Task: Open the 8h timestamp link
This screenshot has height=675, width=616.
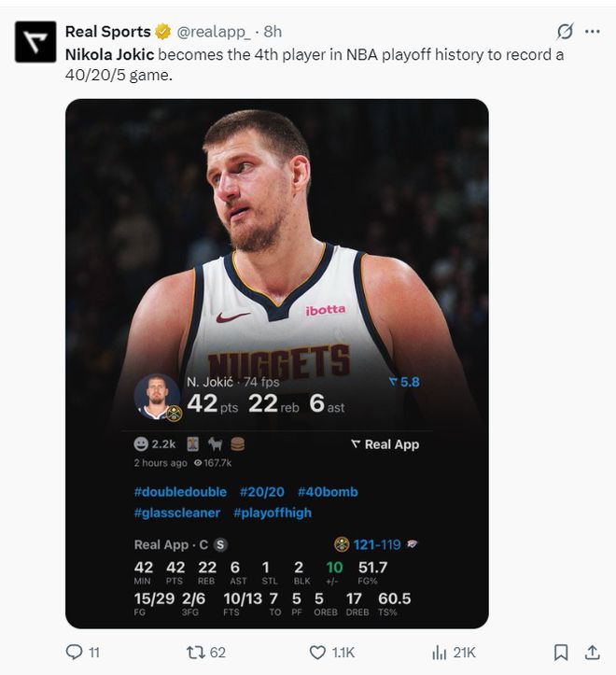Action: coord(273,32)
